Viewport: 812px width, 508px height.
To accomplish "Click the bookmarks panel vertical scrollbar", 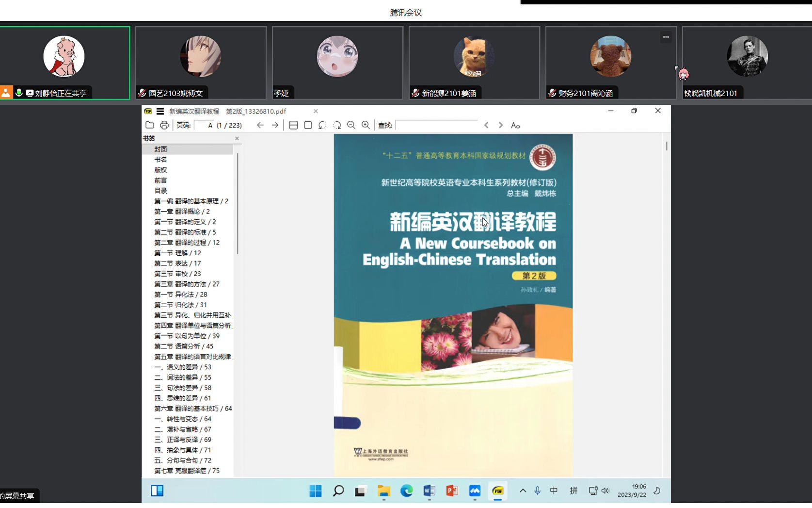I will 238,204.
